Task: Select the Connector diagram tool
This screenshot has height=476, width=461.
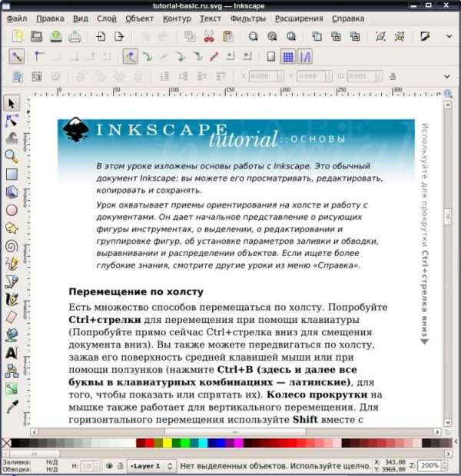Action: pos(12,371)
